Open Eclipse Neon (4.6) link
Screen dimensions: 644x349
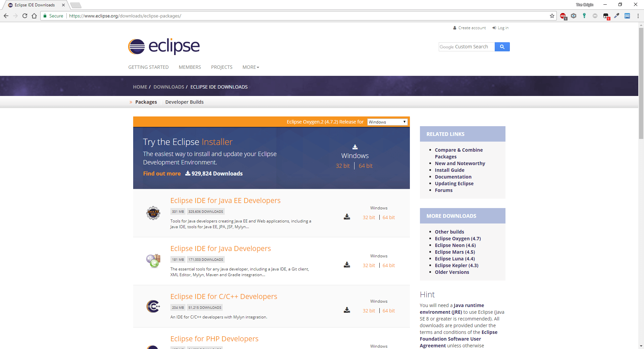coord(455,245)
